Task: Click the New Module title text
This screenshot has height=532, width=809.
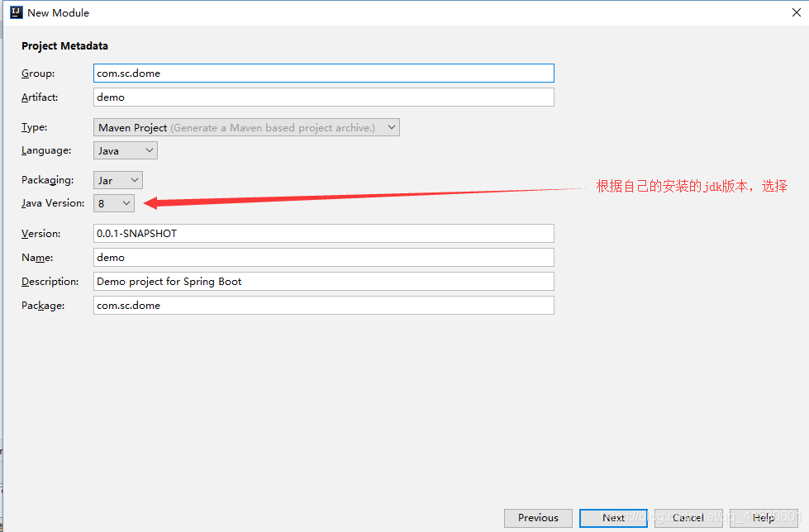Action: 59,13
